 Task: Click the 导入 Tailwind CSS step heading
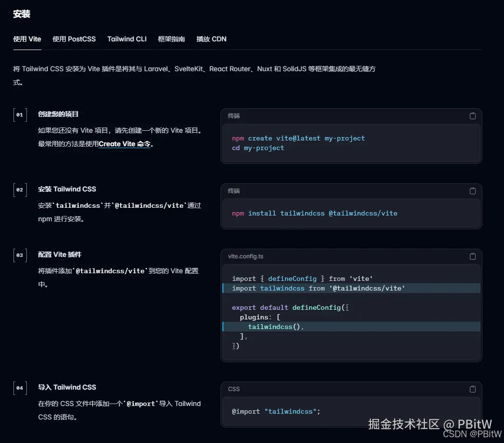67,387
